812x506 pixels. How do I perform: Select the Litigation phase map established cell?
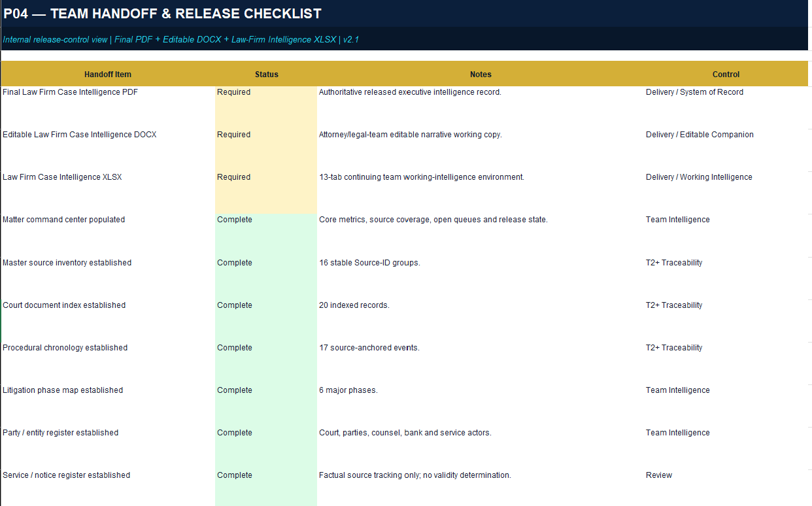tap(108, 406)
